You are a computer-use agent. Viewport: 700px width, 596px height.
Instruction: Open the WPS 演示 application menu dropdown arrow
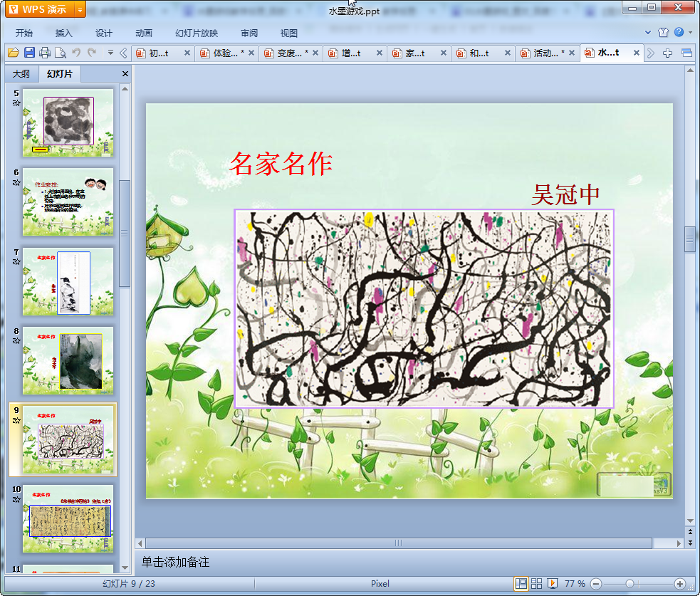(80, 9)
